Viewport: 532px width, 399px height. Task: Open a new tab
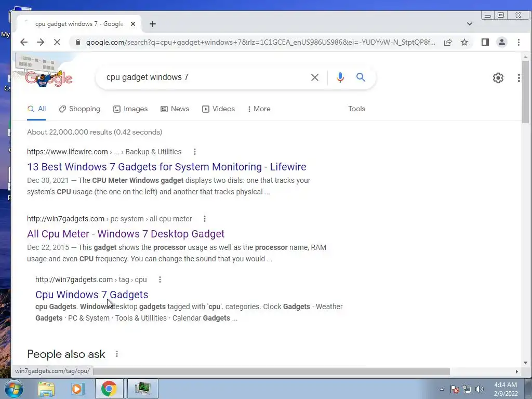tap(153, 24)
